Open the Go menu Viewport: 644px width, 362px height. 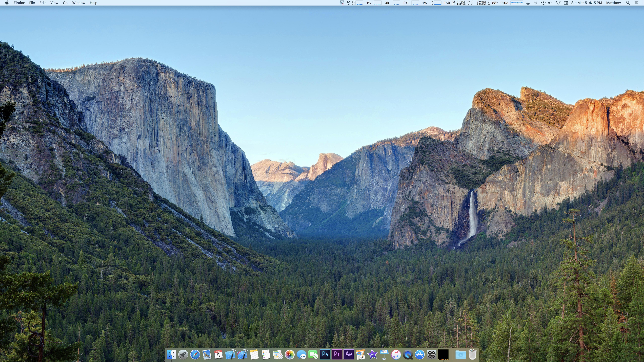point(65,3)
